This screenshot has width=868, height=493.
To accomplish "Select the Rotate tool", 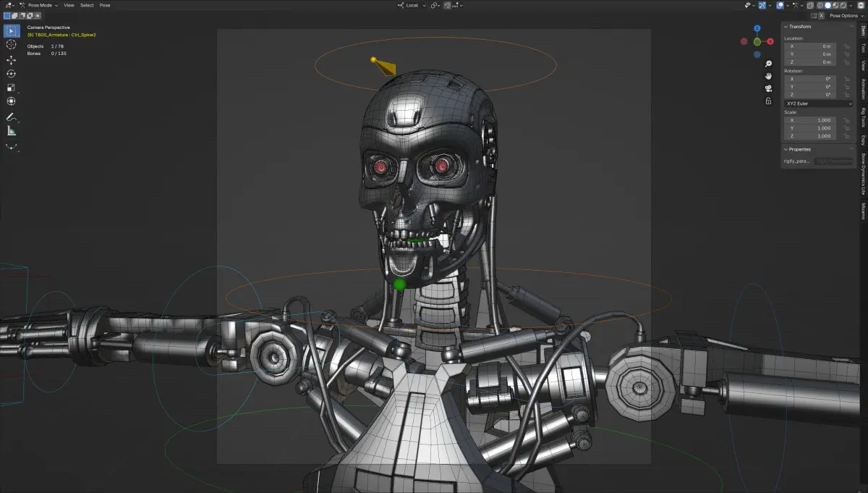I will 12,74.
